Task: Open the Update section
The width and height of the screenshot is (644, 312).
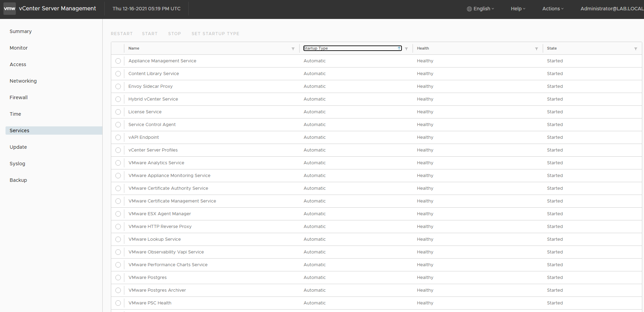Action: tap(18, 147)
